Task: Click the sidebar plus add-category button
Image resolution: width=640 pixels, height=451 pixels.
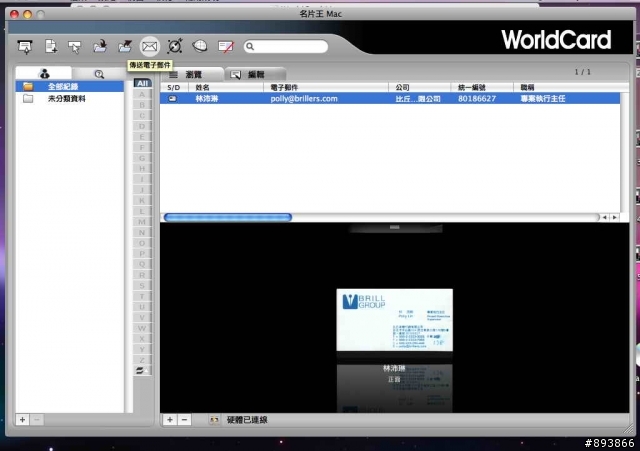Action: point(22,420)
